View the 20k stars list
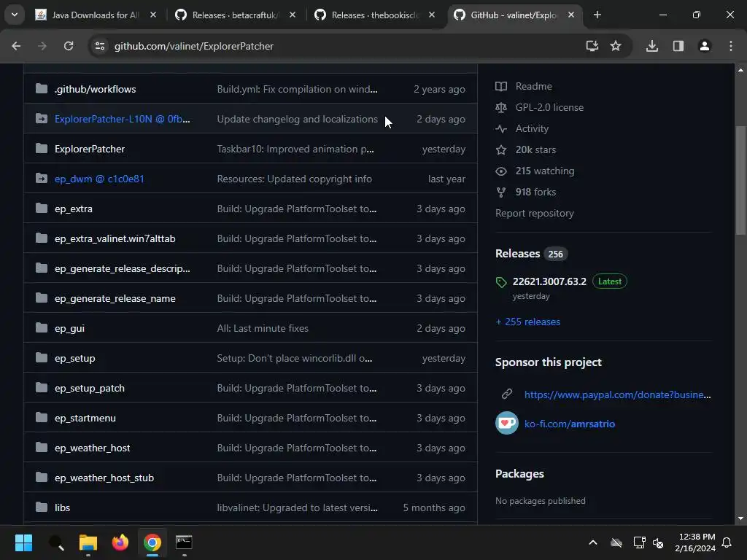Image resolution: width=747 pixels, height=560 pixels. [535, 150]
